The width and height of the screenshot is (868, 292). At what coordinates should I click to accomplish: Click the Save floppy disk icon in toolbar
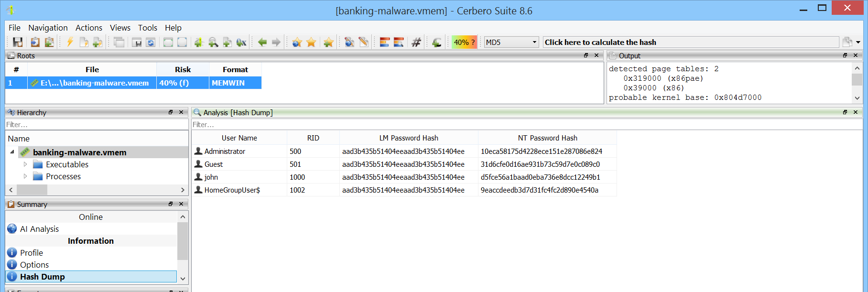[x=18, y=42]
